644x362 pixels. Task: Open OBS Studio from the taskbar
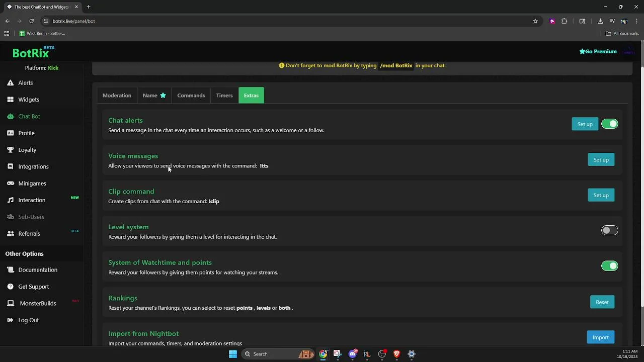point(382,354)
